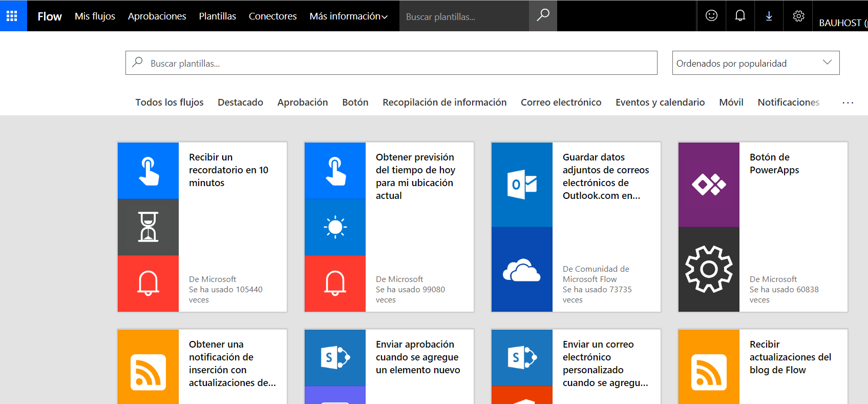Viewport: 868px width, 404px height.
Task: Select the Correo electrónico tab
Action: click(x=561, y=102)
